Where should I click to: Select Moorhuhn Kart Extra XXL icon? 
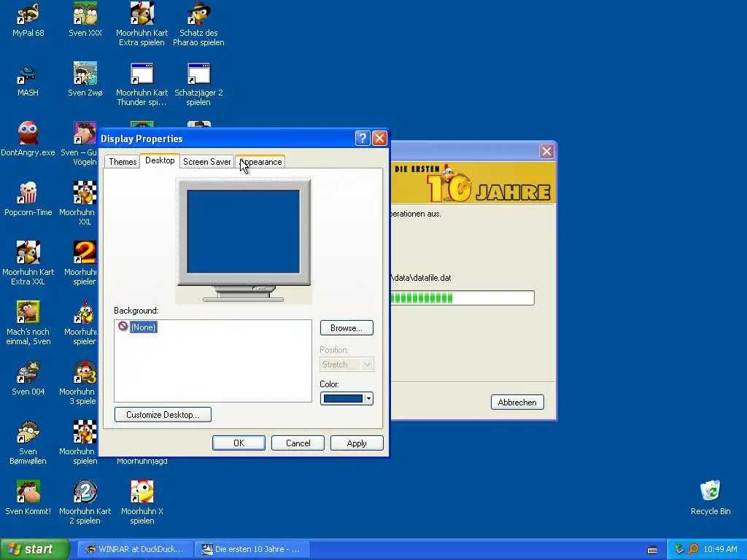click(x=28, y=262)
